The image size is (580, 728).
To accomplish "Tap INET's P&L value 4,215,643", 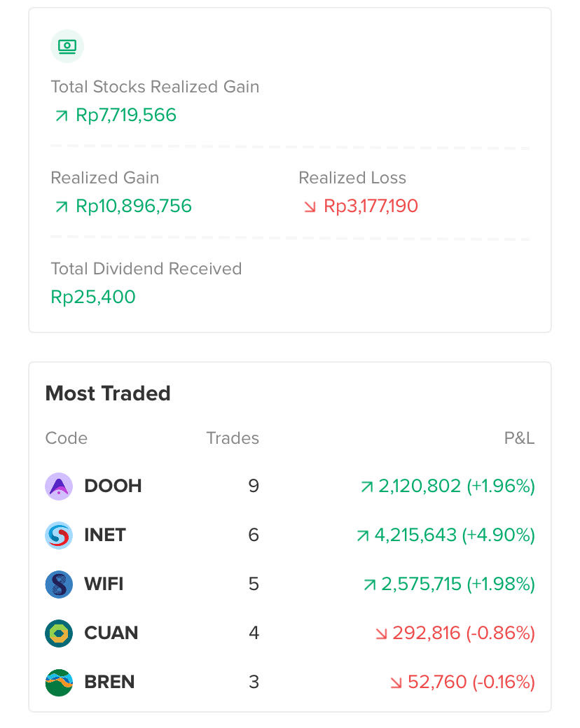I will coord(415,535).
